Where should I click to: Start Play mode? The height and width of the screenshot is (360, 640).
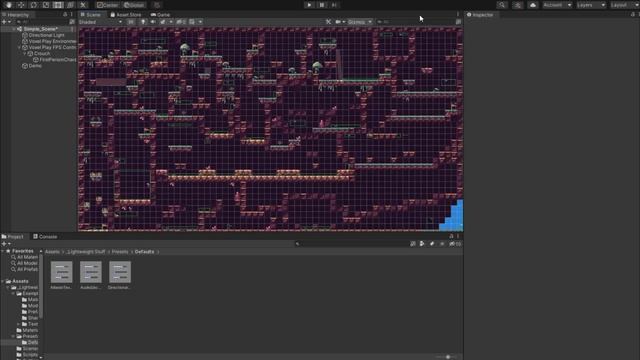coord(309,5)
